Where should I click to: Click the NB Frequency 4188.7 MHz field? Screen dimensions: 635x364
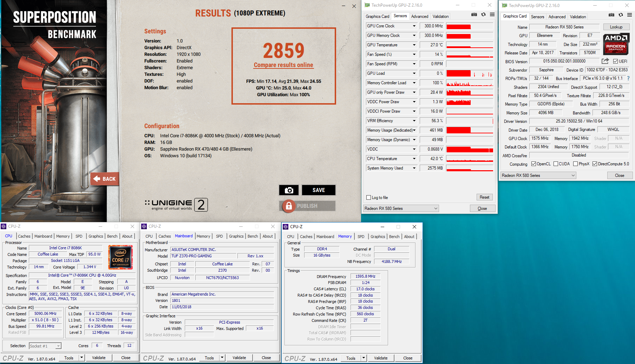(392, 262)
